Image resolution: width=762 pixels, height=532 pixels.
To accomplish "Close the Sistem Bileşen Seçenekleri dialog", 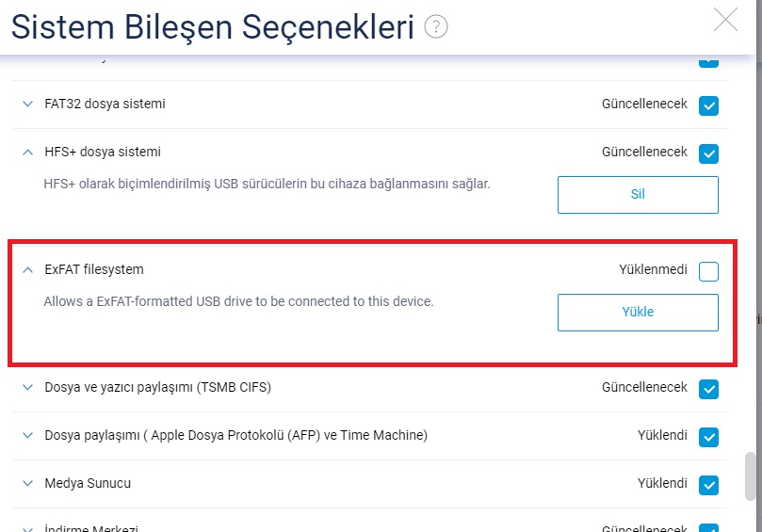I will click(725, 20).
